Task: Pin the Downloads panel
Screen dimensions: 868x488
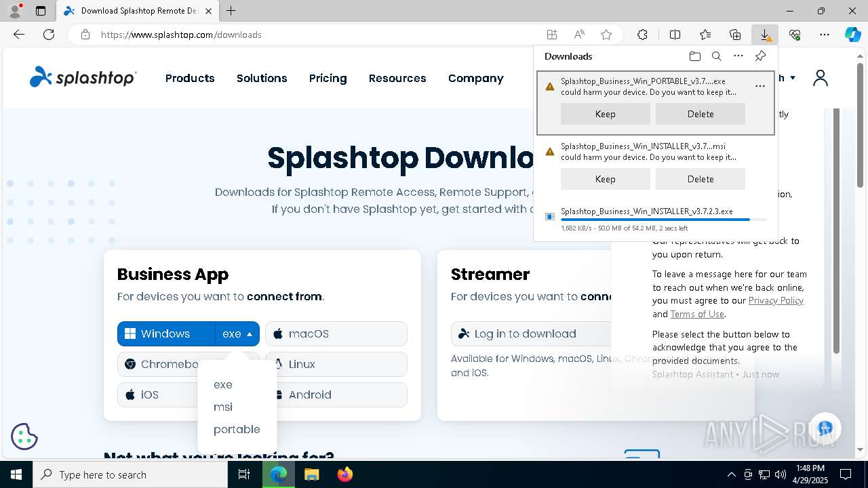Action: click(x=760, y=56)
